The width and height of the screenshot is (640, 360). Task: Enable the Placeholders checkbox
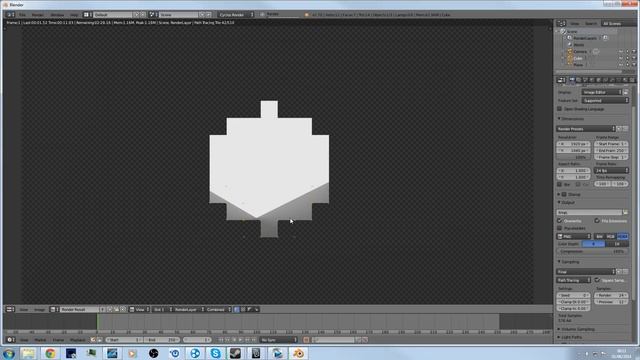click(x=560, y=228)
